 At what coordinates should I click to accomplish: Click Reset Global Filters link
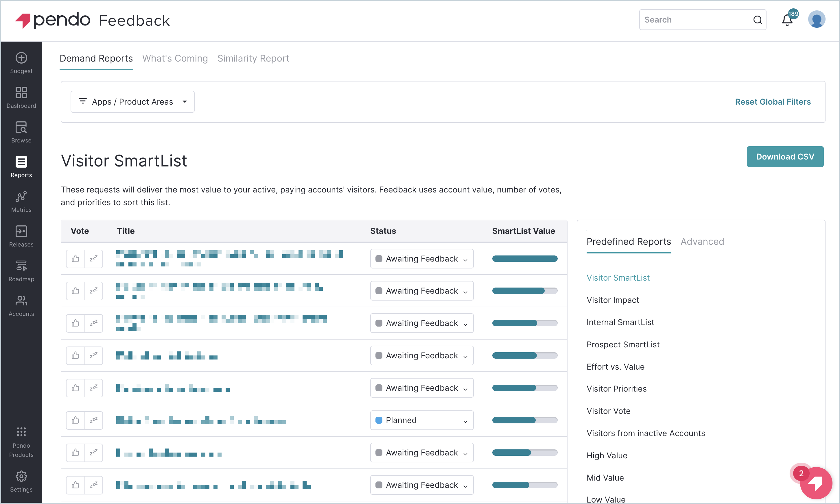point(773,101)
